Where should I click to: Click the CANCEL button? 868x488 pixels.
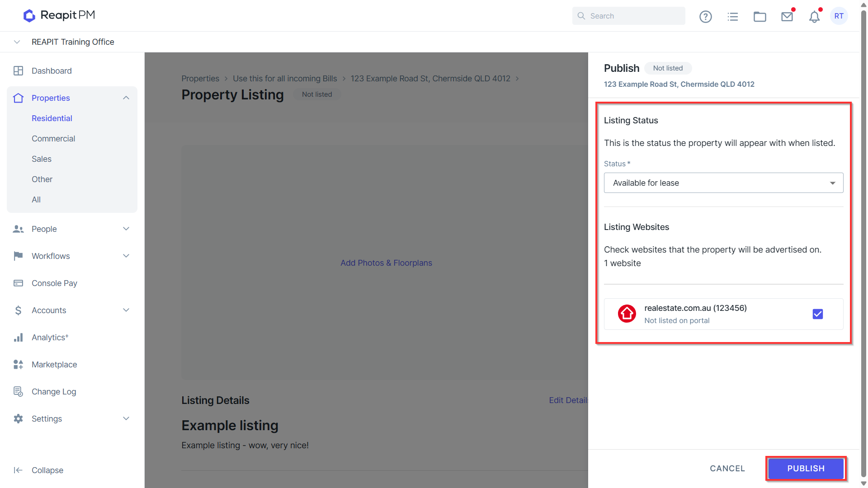click(727, 469)
